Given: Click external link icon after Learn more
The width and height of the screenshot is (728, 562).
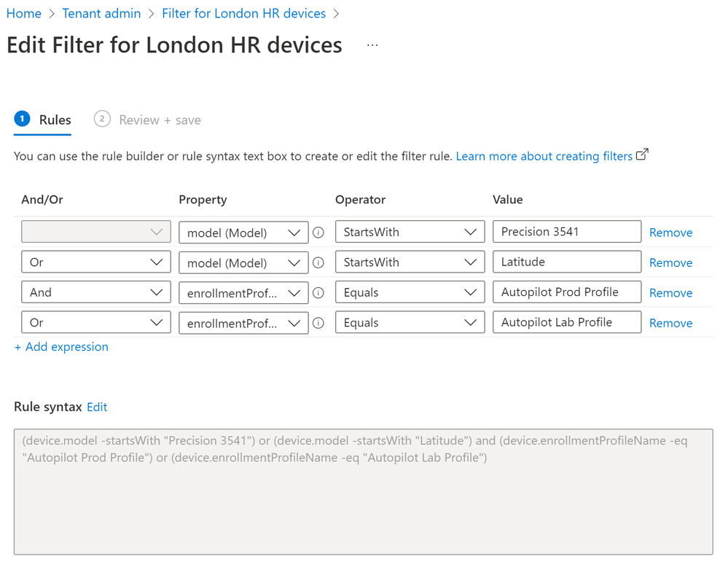Looking at the screenshot, I should pyautogui.click(x=642, y=155).
